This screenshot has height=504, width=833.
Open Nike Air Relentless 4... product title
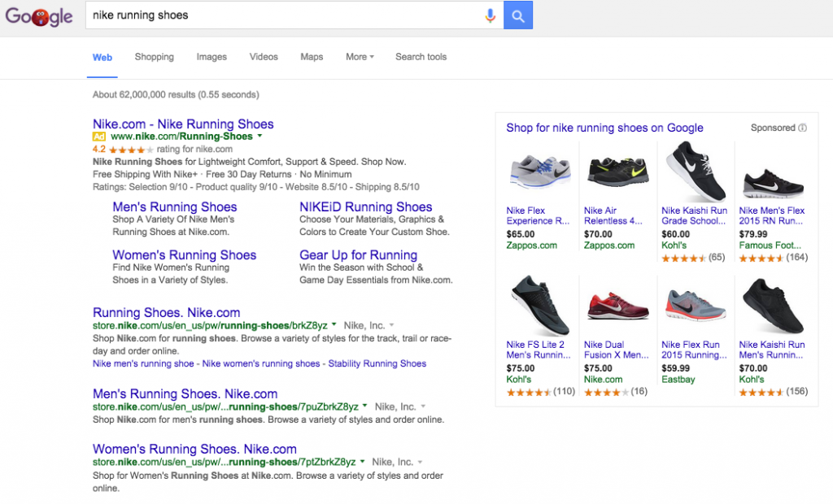coord(613,215)
